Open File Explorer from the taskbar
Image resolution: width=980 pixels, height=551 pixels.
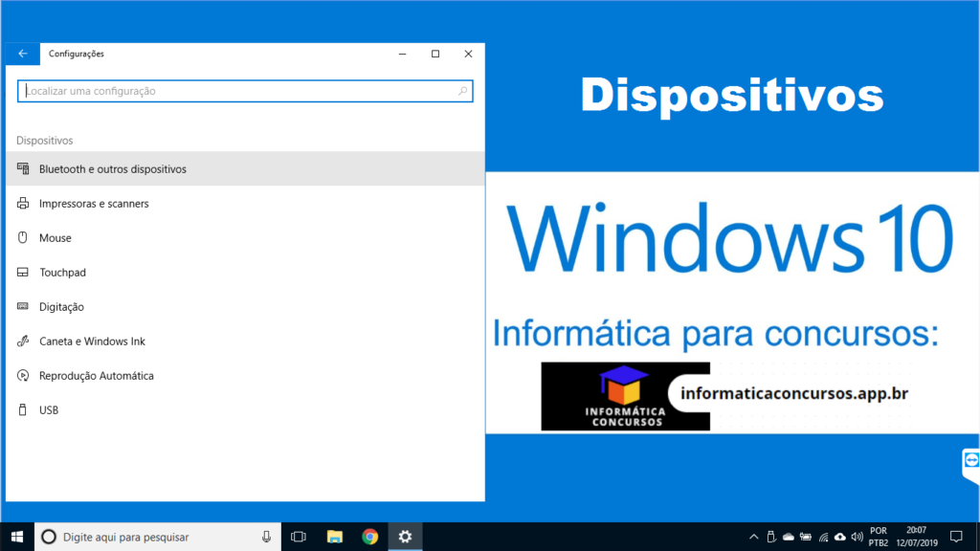pyautogui.click(x=334, y=537)
